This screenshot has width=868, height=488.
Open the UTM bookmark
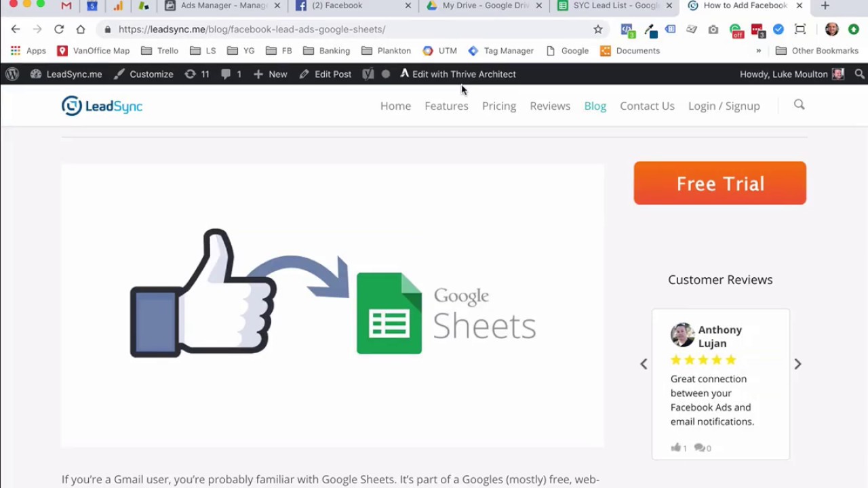439,51
